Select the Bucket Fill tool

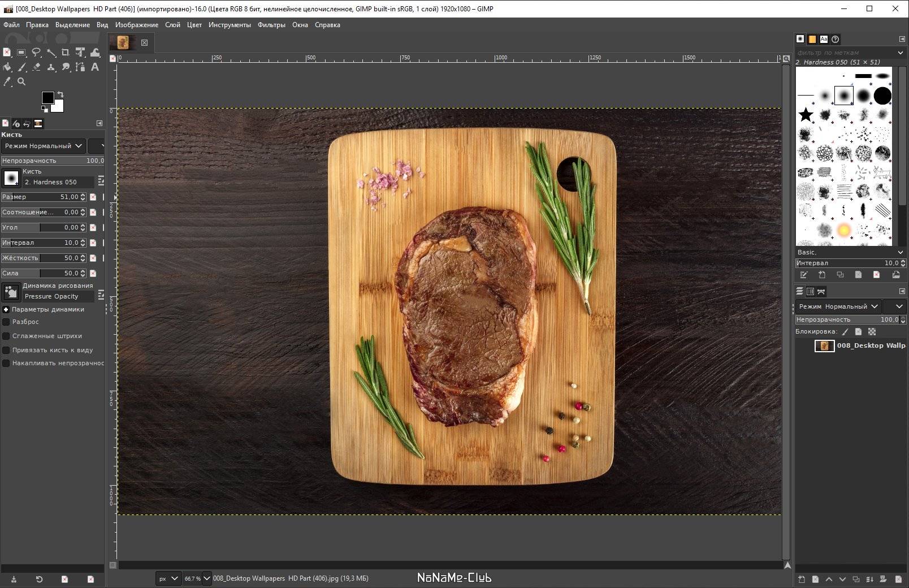tap(7, 67)
